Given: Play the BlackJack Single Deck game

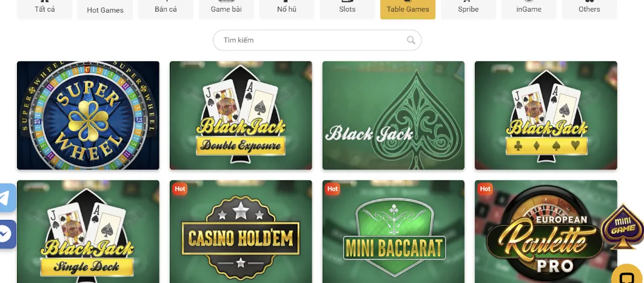Looking at the screenshot, I should (x=88, y=231).
